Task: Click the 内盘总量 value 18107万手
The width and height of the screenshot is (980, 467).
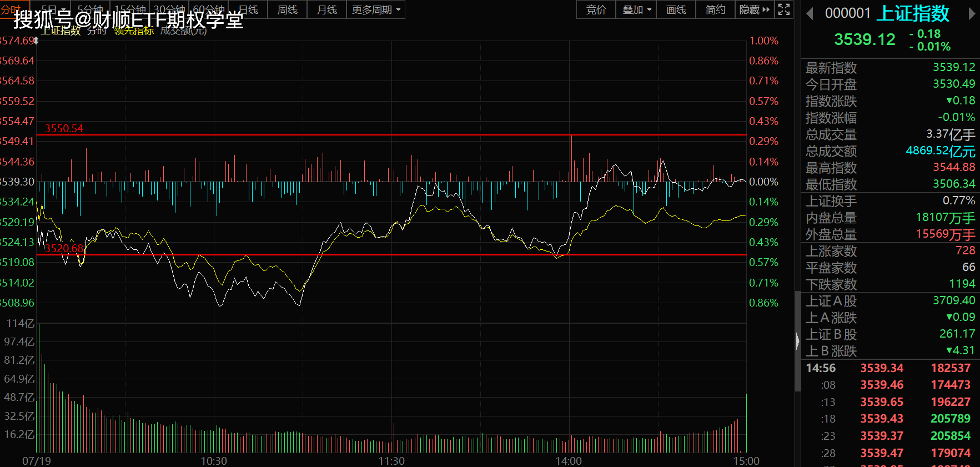Action: click(946, 218)
